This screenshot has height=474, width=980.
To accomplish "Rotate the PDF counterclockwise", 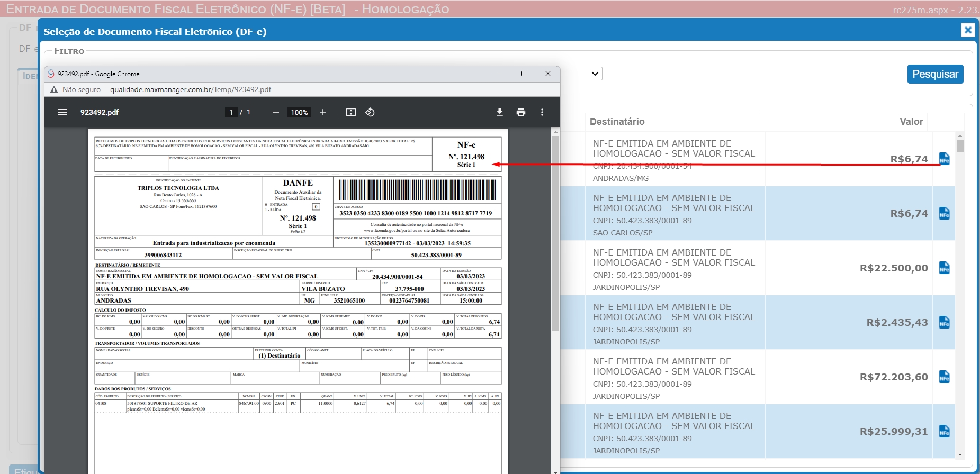I will [x=370, y=112].
